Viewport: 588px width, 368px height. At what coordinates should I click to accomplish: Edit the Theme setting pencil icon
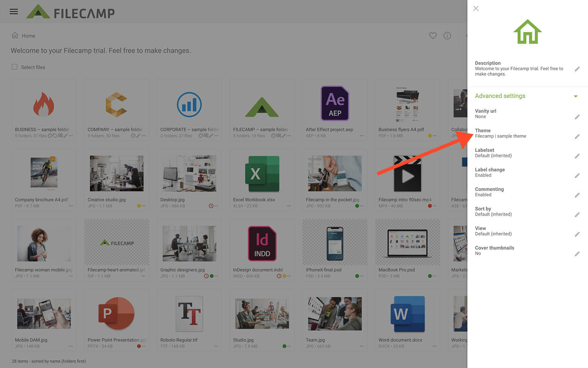point(577,136)
